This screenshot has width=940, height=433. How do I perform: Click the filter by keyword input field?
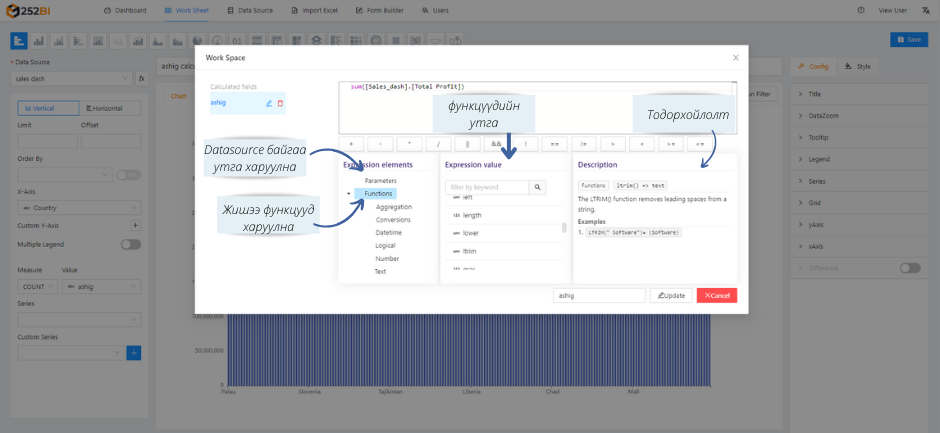486,187
